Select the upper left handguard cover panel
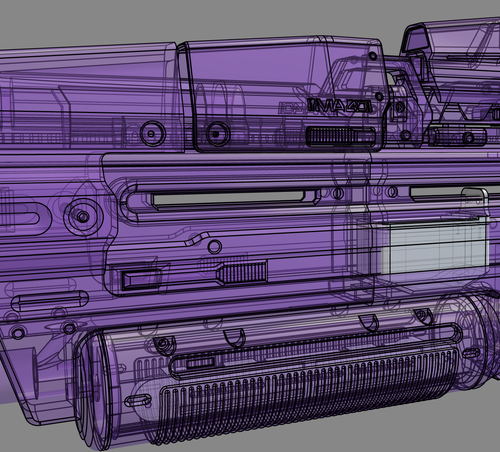Image resolution: width=500 pixels, height=452 pixels. click(90, 97)
